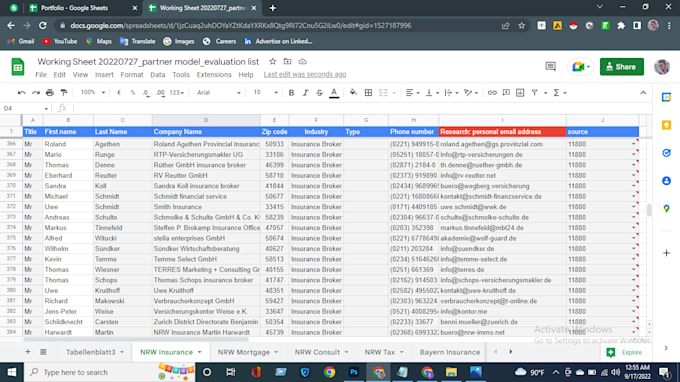Screen dimensions: 680x382
Task: Star the document title
Action: click(272, 62)
